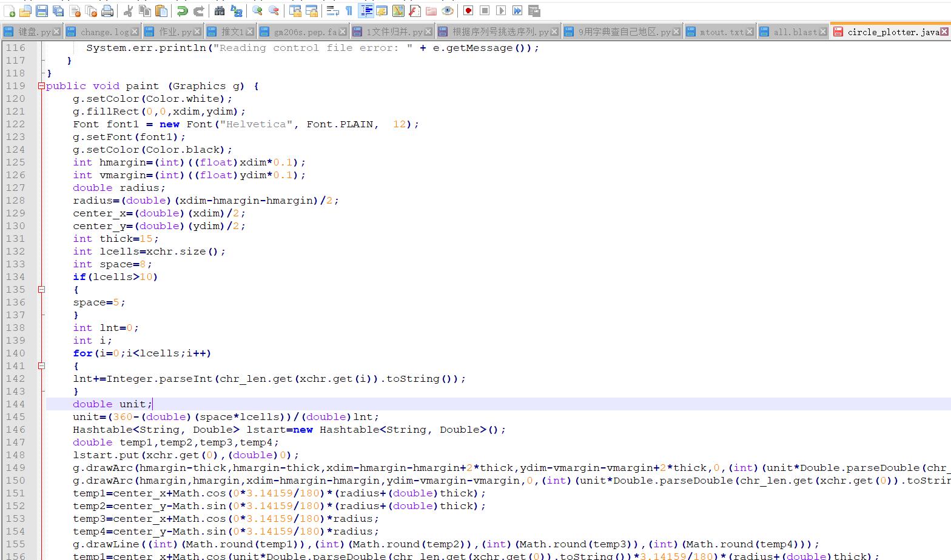Click line number 119 in margin

click(16, 86)
